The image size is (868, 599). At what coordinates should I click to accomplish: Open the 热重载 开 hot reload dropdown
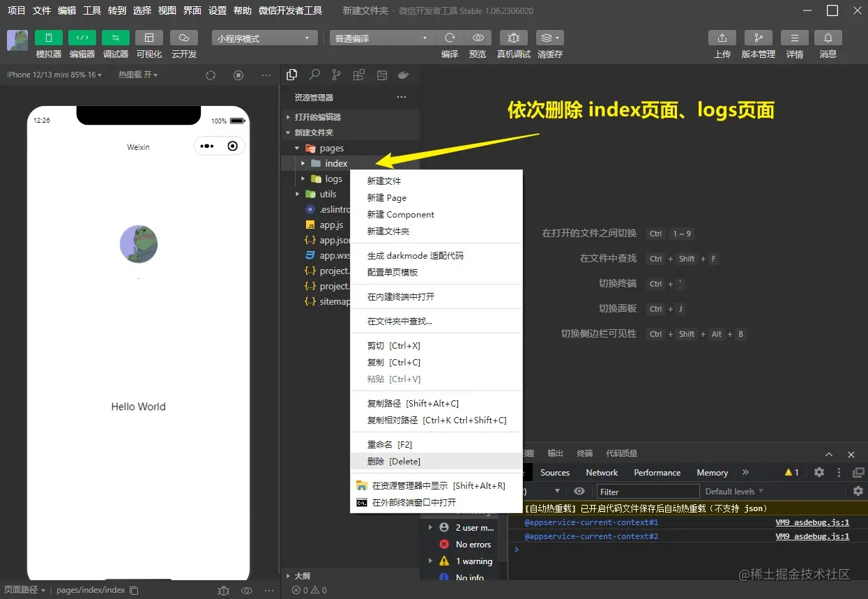[138, 75]
